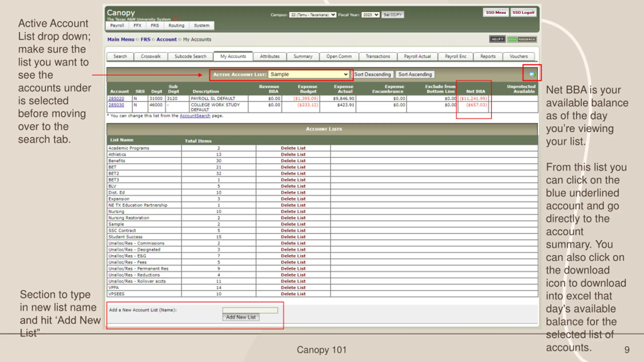Open account 285030 link
The image size is (644, 362).
point(116,105)
